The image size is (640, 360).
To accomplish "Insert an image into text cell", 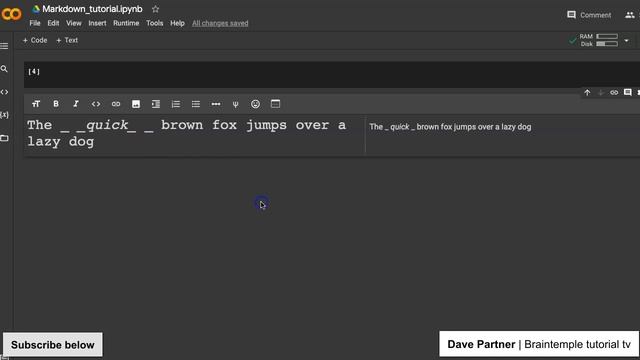I will coord(136,104).
